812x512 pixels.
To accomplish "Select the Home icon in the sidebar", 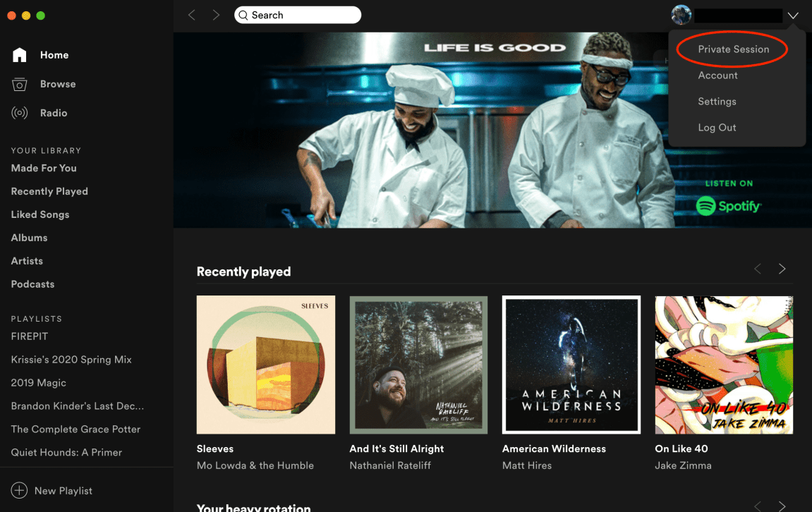I will tap(20, 54).
